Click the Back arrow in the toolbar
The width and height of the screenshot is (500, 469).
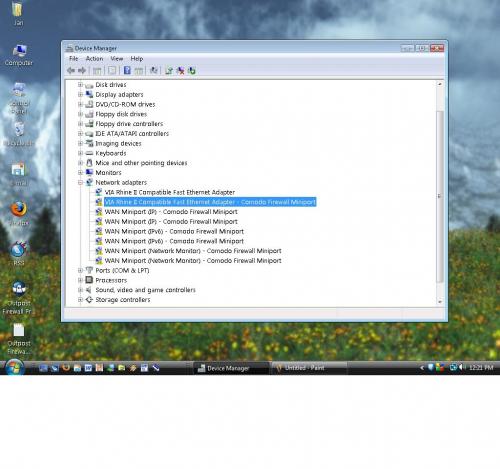[x=71, y=70]
